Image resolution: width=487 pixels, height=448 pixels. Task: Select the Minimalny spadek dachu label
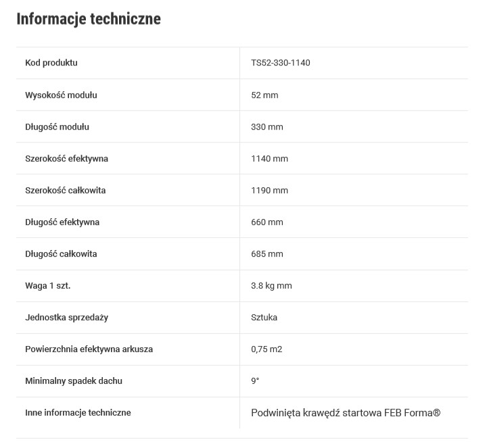click(x=74, y=381)
